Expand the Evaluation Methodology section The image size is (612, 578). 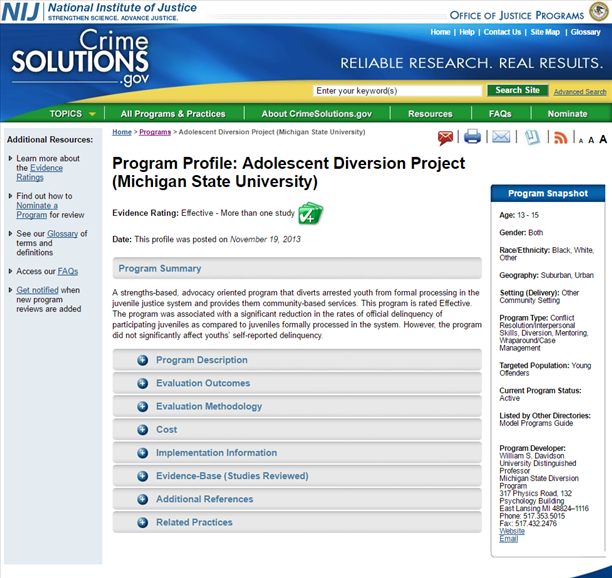pos(297,406)
